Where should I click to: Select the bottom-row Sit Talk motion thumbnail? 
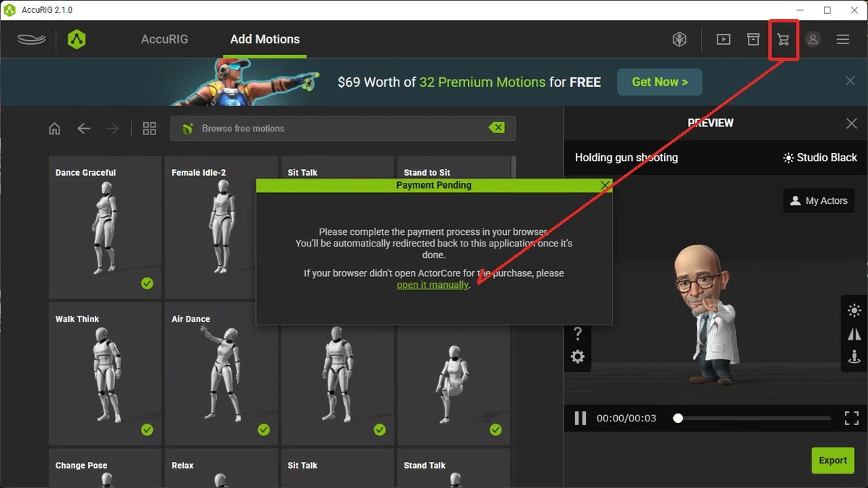point(337,468)
